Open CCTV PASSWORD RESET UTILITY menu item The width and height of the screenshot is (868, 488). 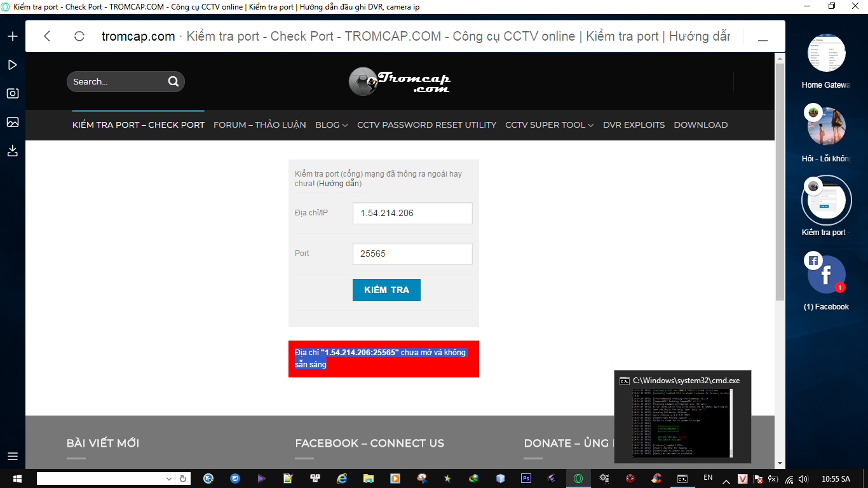coord(427,125)
